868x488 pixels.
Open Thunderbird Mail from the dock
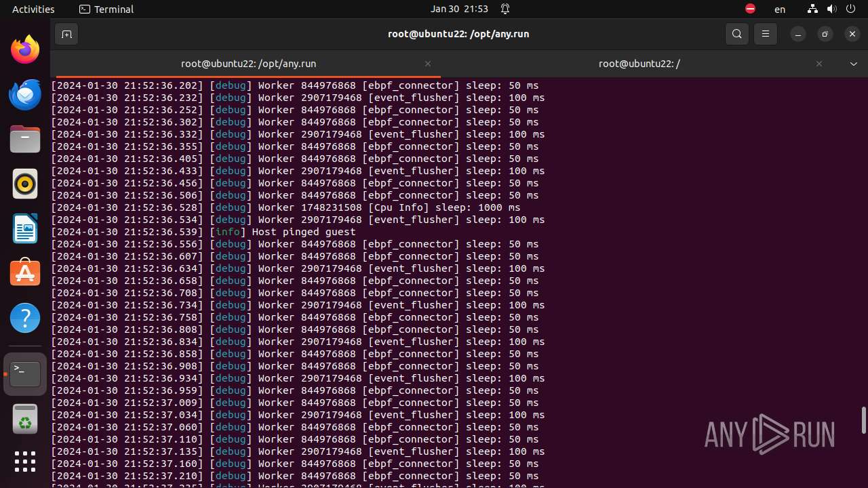(x=25, y=94)
